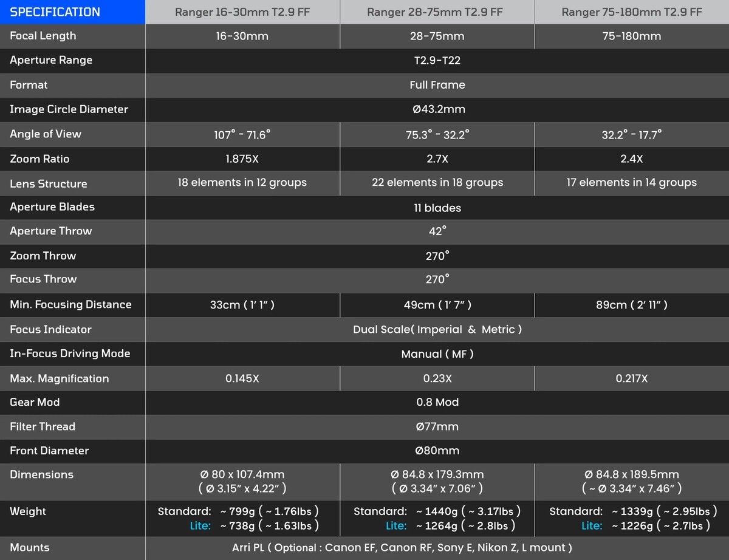This screenshot has width=729, height=560.
Task: Click the 11 blades value
Action: (x=437, y=208)
